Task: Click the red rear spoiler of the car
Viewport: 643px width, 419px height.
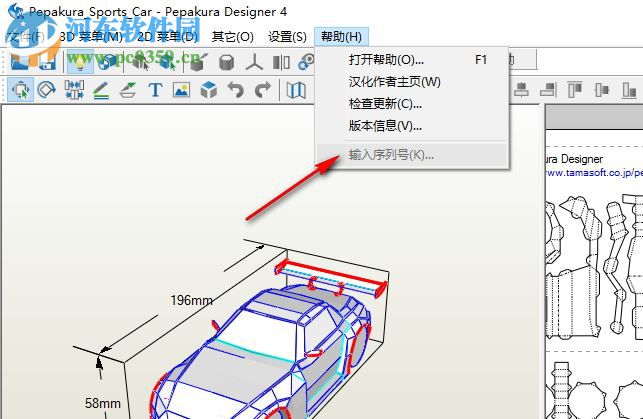Action: tap(330, 276)
